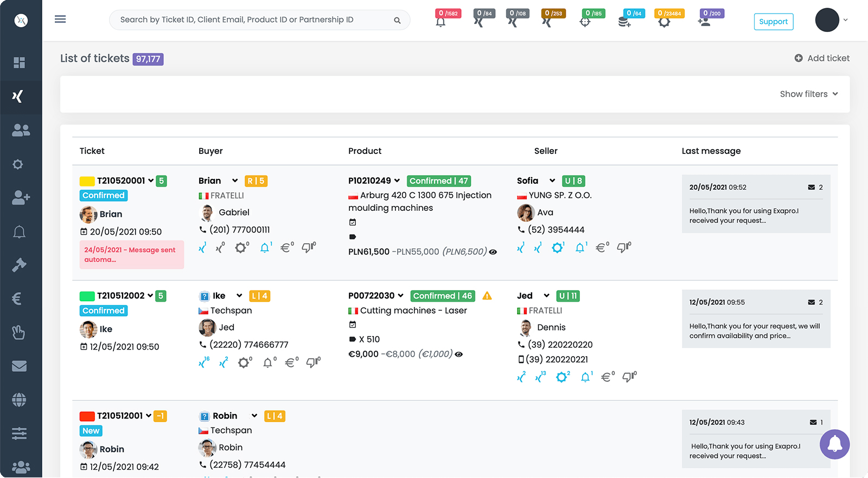Open the dropdown next to product P00722030

[x=400, y=296]
